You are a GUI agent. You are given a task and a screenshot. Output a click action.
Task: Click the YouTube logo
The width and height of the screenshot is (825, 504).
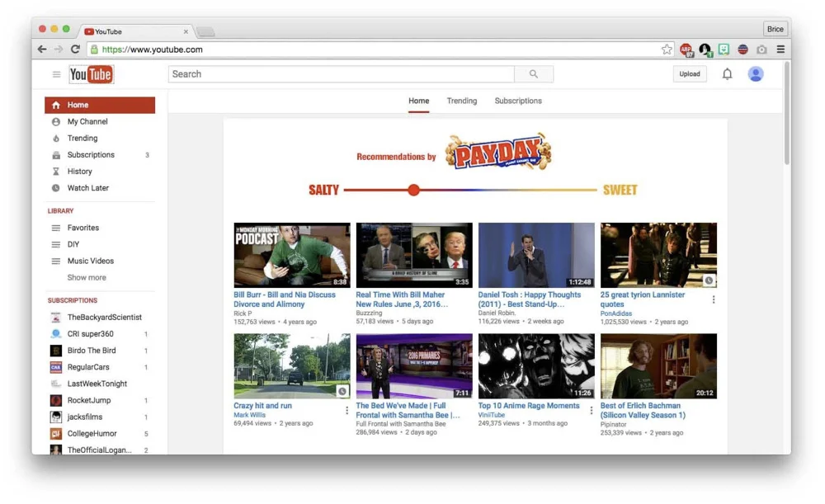91,74
